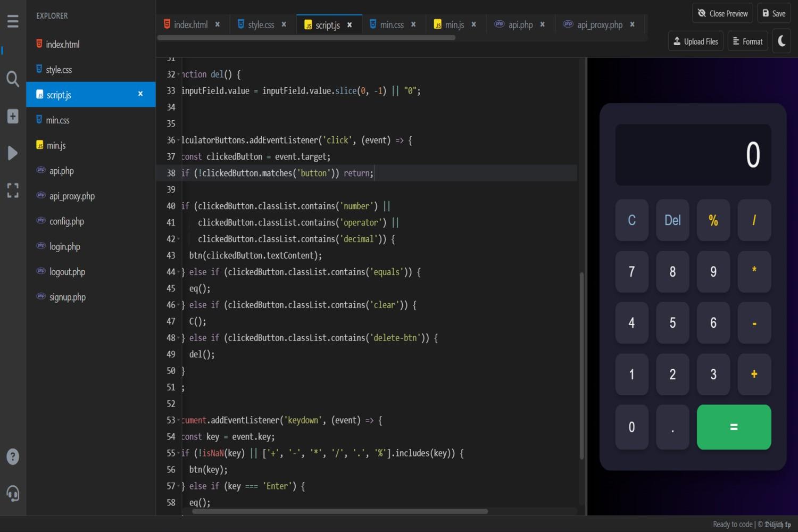This screenshot has height=532, width=798.
Task: Click the new file plus icon
Action: (13, 116)
